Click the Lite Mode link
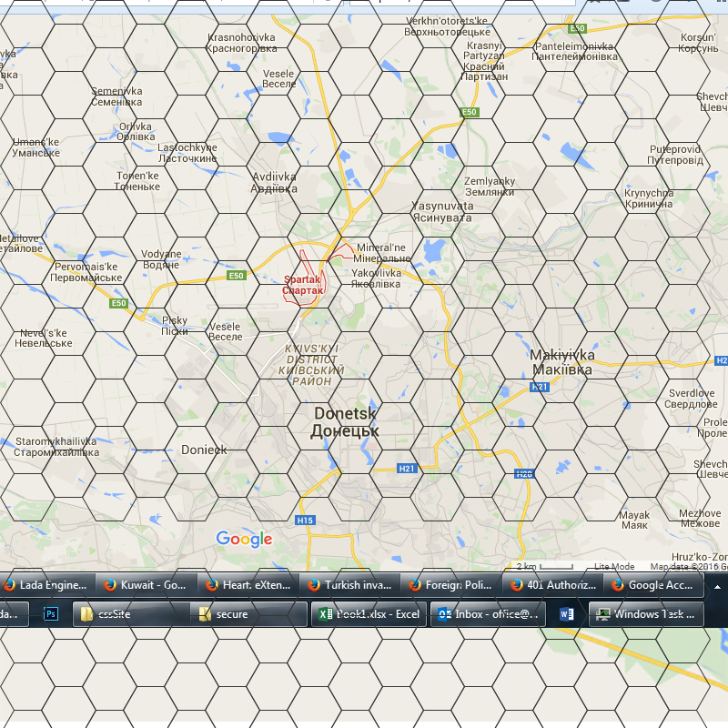The width and height of the screenshot is (728, 728). (613, 566)
